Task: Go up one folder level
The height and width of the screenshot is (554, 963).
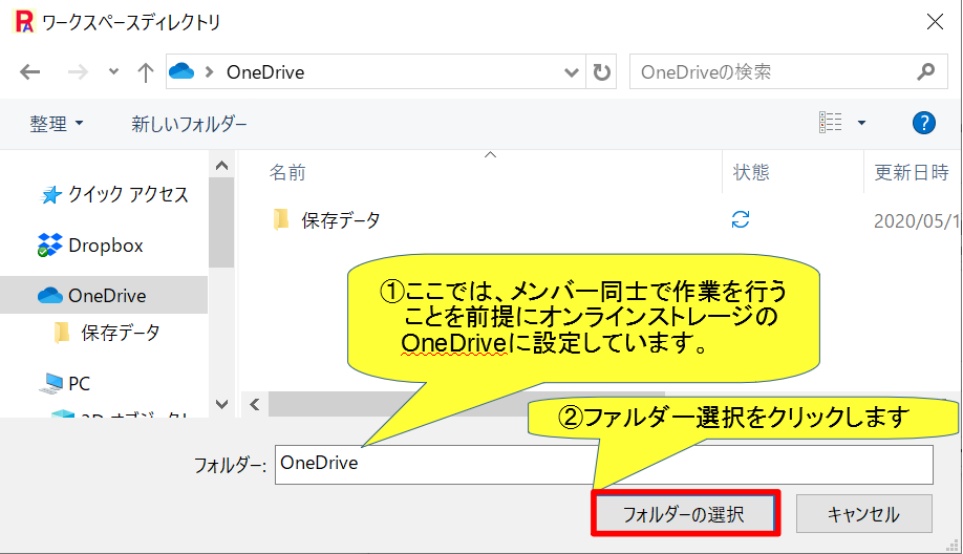Action: point(146,72)
